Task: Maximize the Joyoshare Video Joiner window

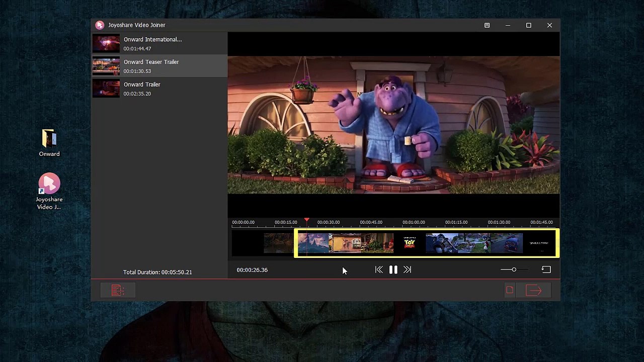Action: [x=529, y=25]
